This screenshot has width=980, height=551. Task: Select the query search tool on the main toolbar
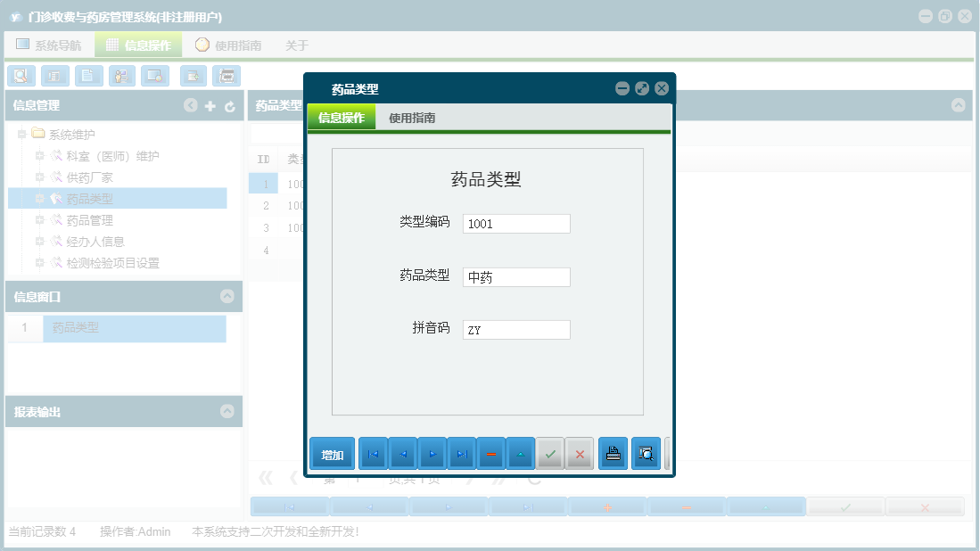[x=20, y=76]
